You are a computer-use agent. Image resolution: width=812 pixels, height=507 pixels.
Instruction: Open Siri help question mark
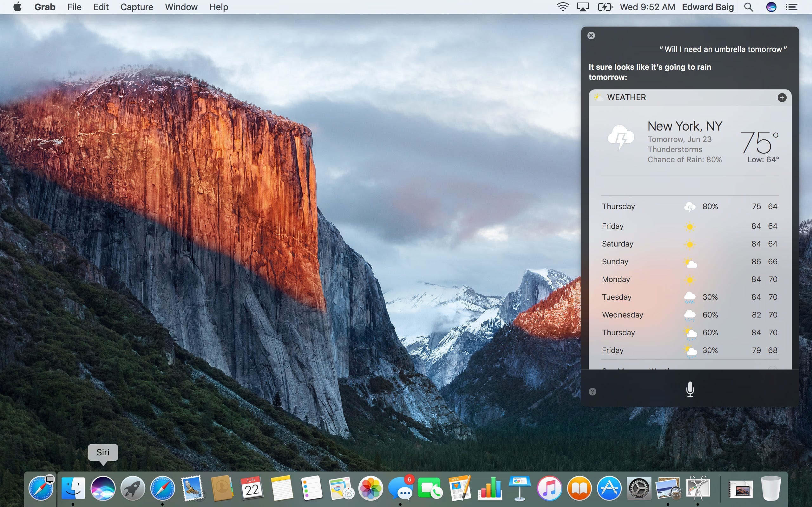(593, 392)
